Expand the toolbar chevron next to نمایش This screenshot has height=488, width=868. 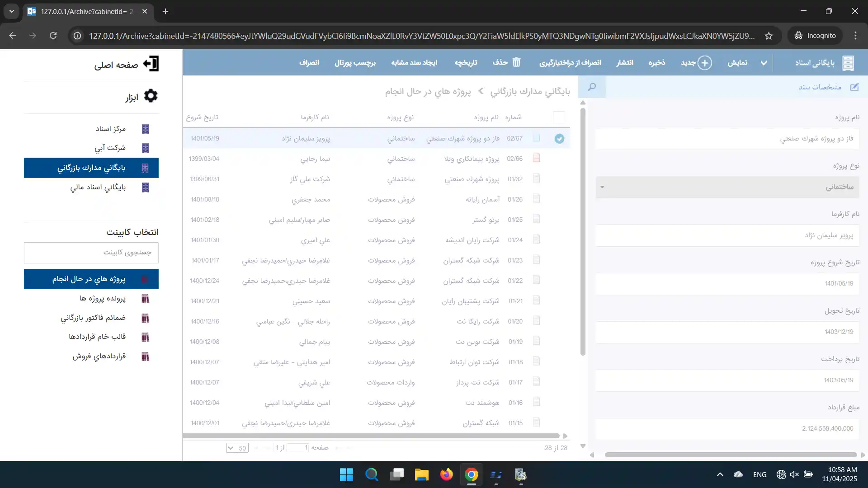tap(764, 63)
